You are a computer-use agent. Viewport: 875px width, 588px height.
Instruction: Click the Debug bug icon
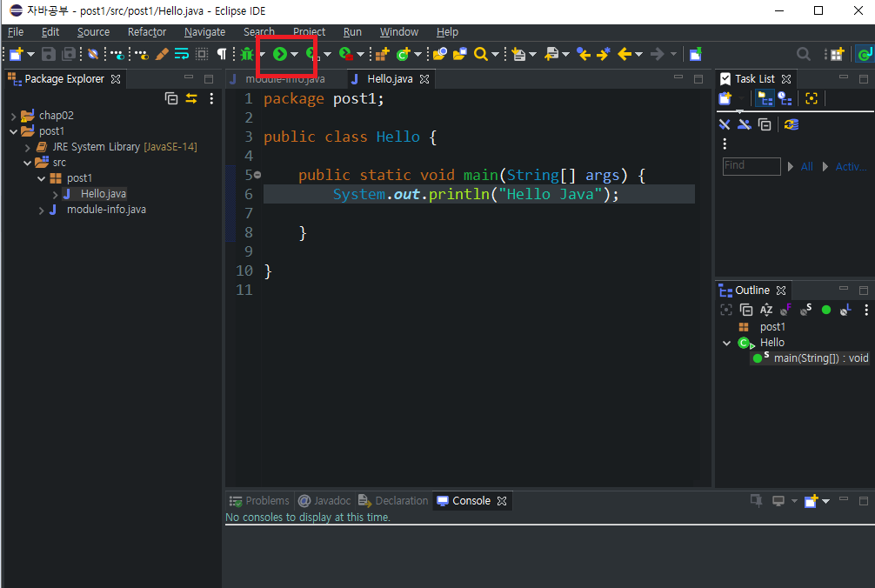247,54
